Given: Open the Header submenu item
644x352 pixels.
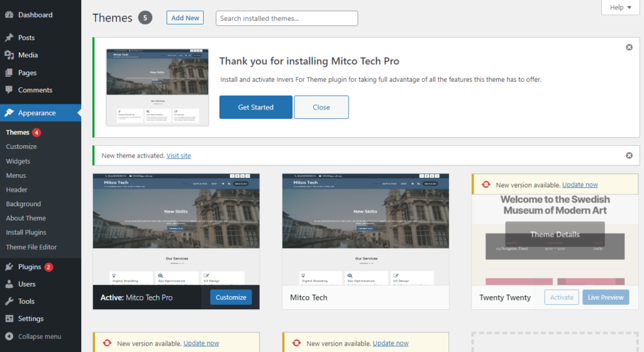Looking at the screenshot, I should click(x=16, y=190).
